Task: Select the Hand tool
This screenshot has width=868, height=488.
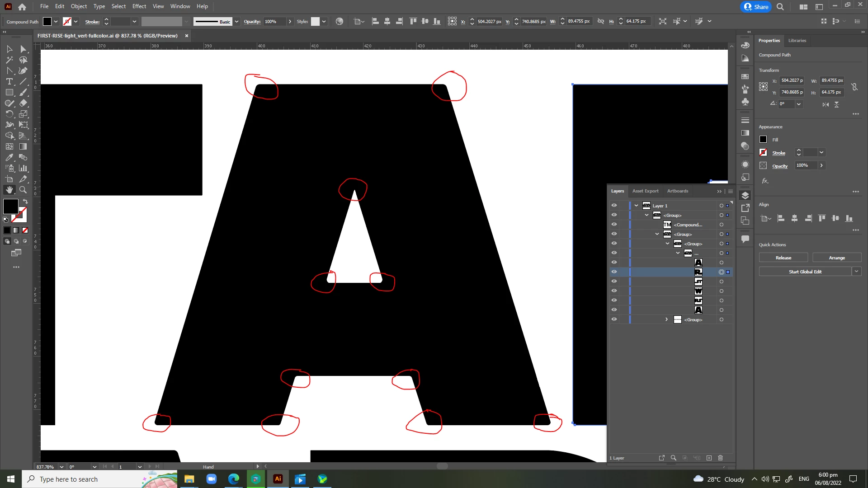Action: [x=9, y=190]
